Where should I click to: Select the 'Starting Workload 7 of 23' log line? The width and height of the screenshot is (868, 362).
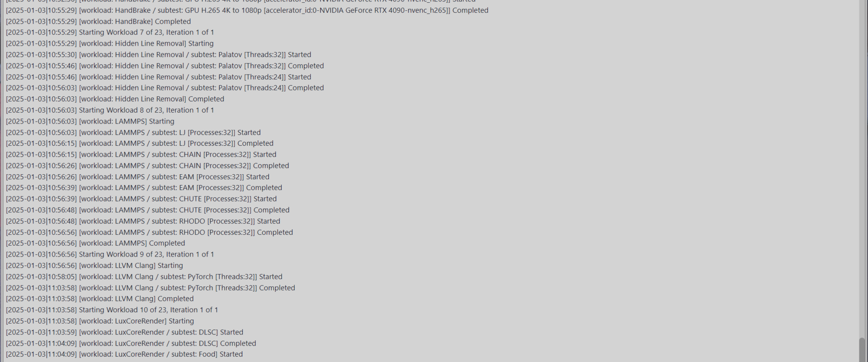tap(110, 33)
